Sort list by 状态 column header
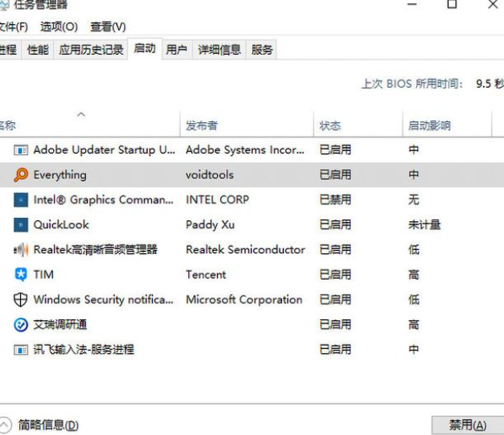 click(330, 125)
